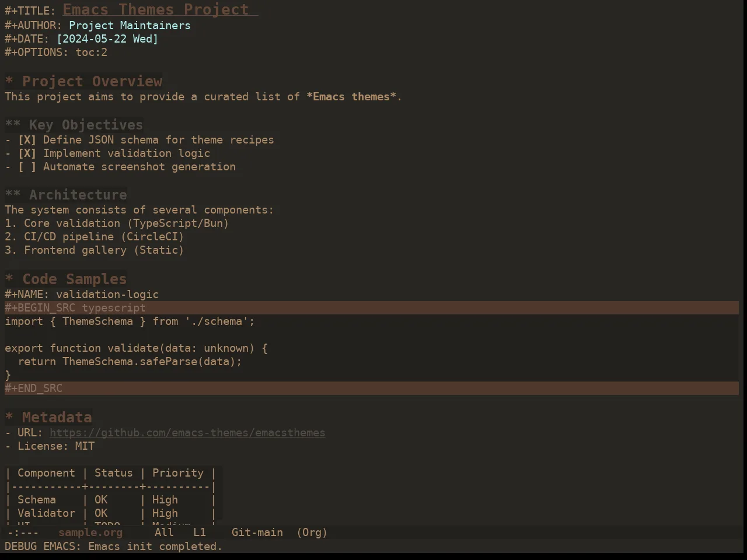Click the 'Schema' table cell
The image size is (747, 560).
pyautogui.click(x=37, y=500)
